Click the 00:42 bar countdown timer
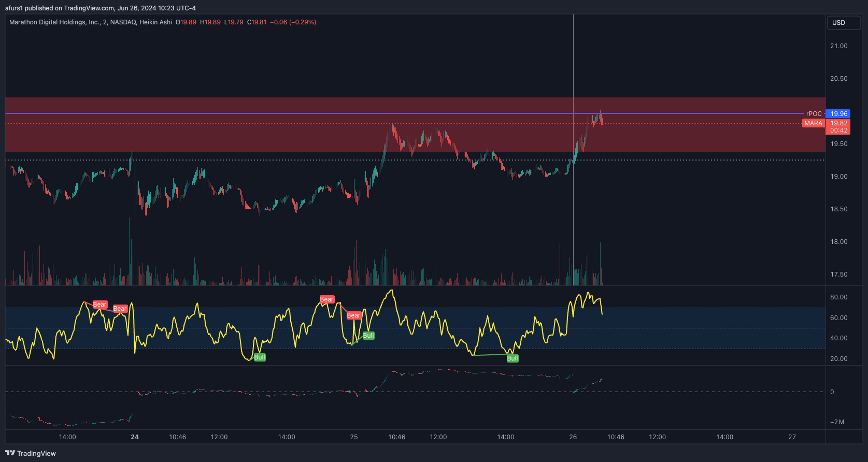This screenshot has width=868, height=462. (x=838, y=131)
